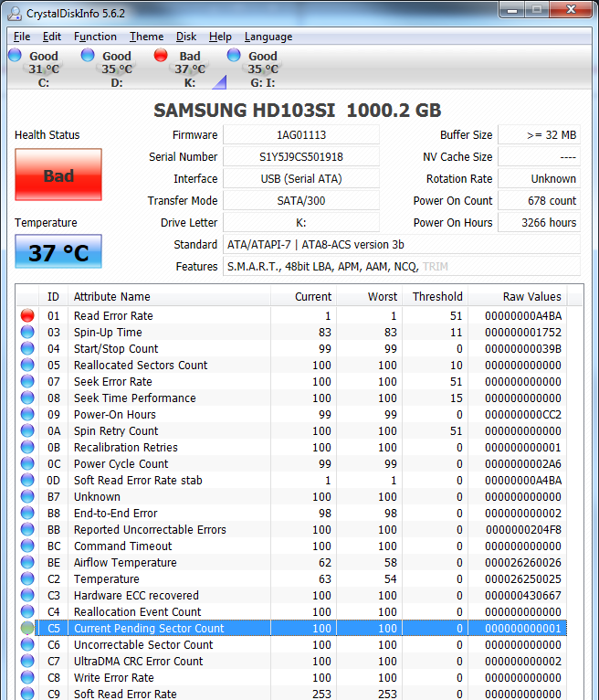Click the Worst column header

(369, 296)
